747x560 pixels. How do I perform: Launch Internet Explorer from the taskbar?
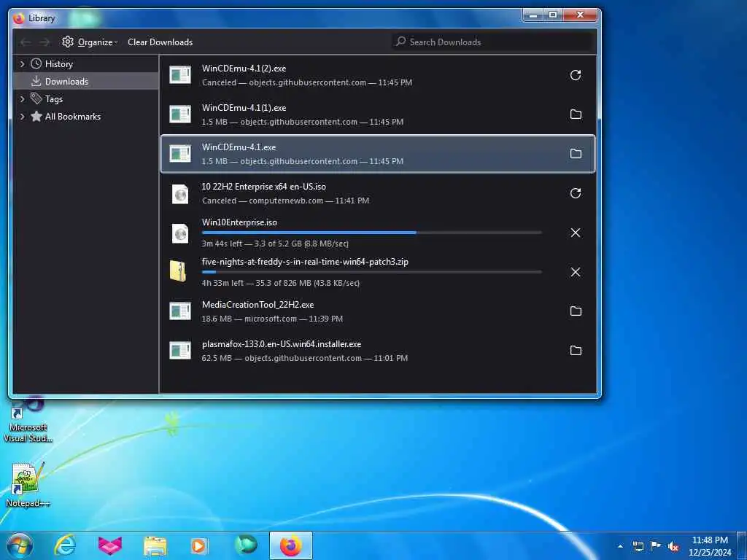coord(65,545)
